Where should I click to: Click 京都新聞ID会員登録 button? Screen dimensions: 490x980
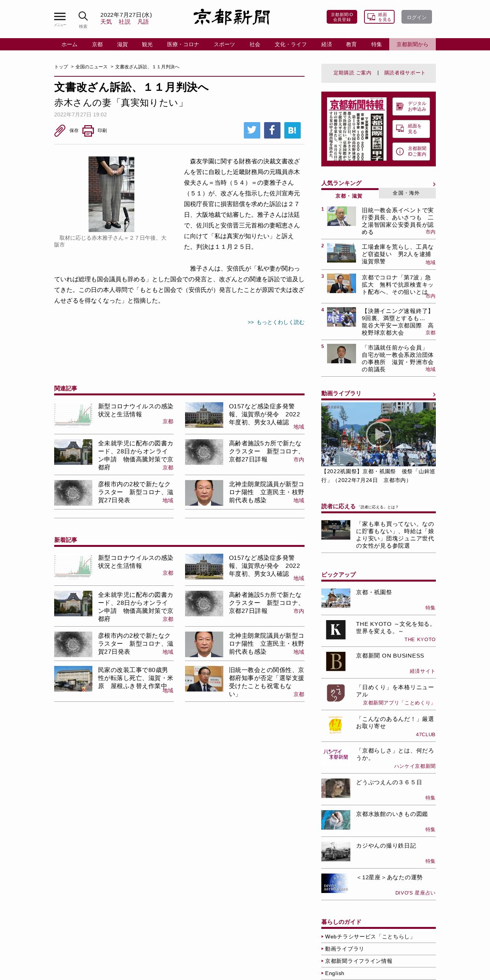tap(342, 17)
